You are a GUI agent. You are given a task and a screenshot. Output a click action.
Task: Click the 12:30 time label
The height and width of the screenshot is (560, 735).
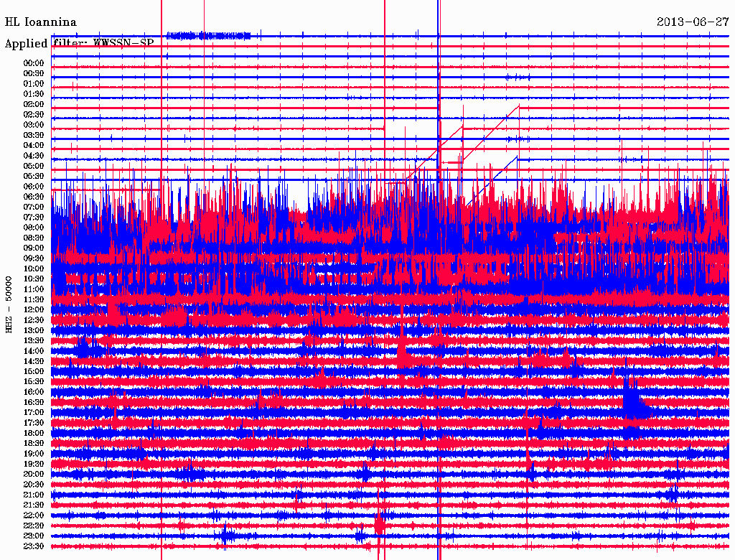34,320
